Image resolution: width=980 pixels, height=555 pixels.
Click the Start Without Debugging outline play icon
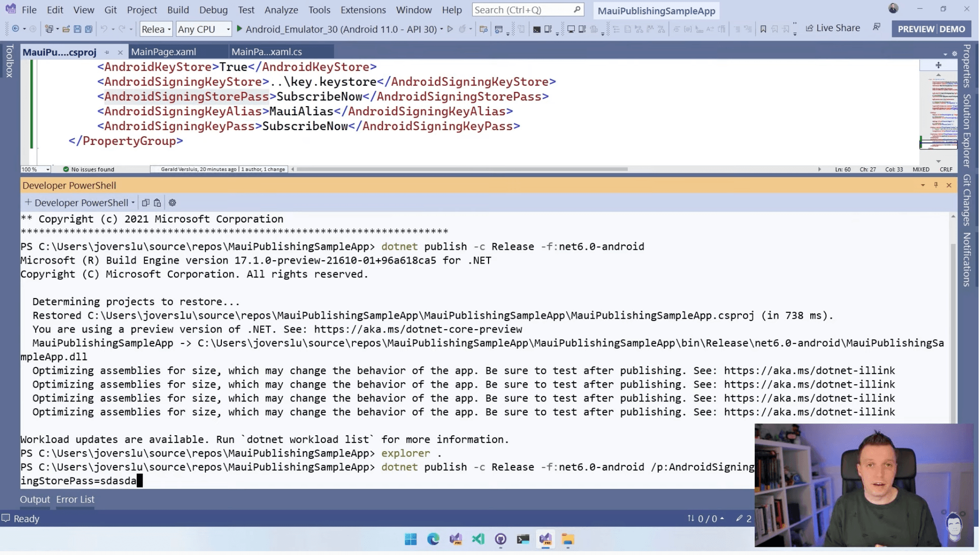coord(450,29)
